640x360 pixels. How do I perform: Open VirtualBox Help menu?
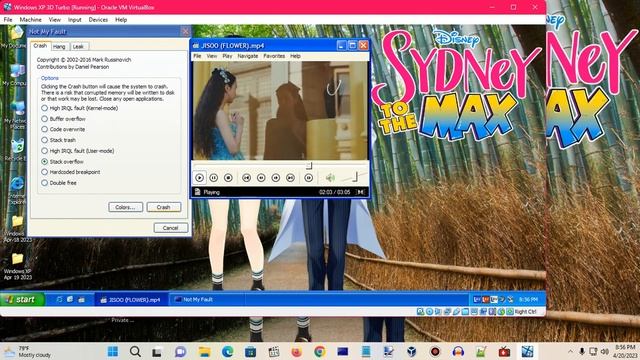click(121, 20)
